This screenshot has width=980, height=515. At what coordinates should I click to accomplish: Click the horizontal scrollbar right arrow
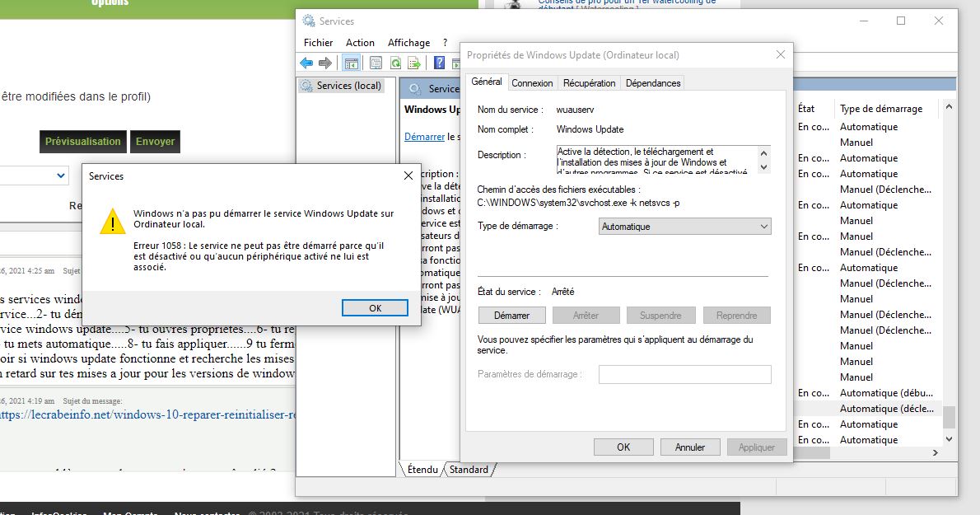[x=935, y=452]
